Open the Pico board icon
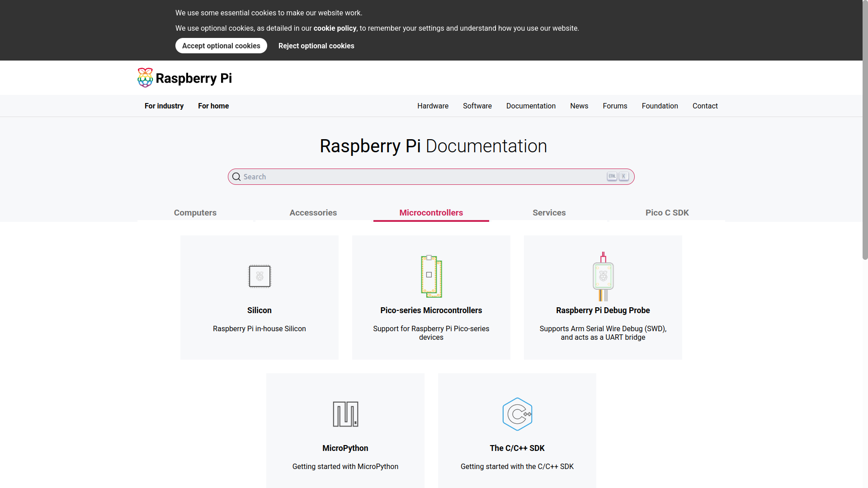Screen dimensions: 868x488 pos(431,276)
